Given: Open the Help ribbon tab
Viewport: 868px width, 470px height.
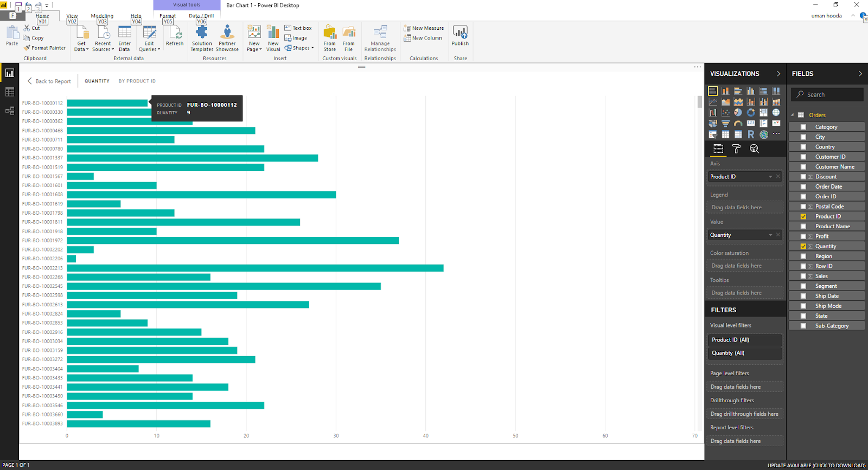Looking at the screenshot, I should tap(136, 16).
